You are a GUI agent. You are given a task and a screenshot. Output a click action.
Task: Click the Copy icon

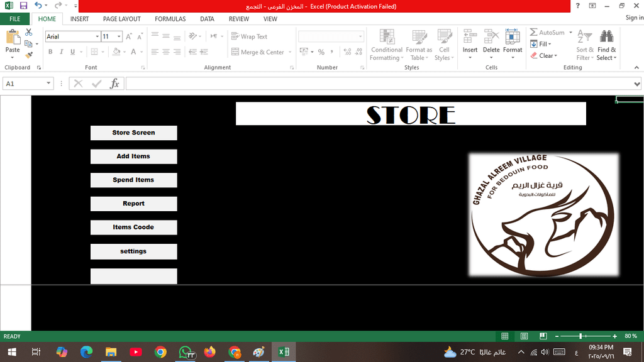(28, 43)
